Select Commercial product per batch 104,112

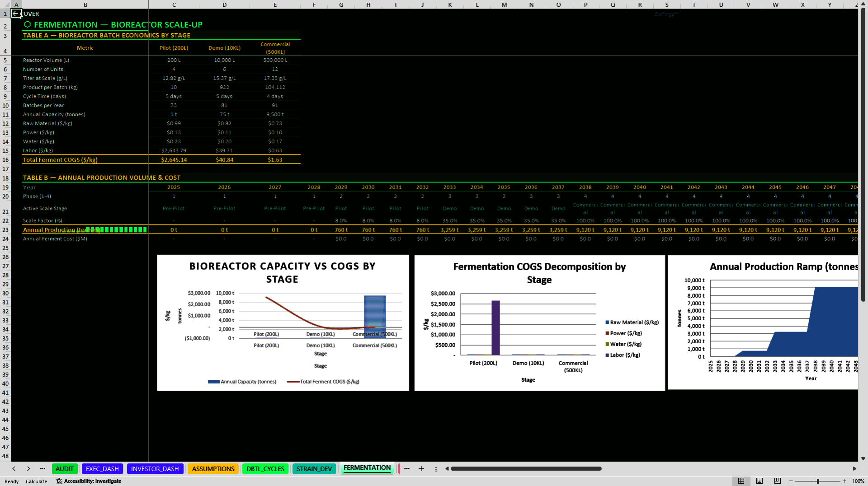(275, 87)
